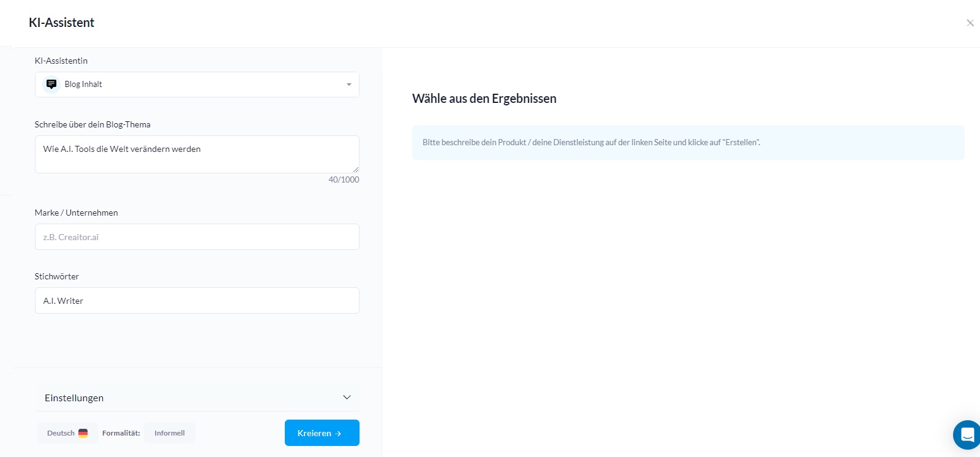This screenshot has width=980, height=457.
Task: Click the Stichwörter label
Action: click(x=57, y=276)
